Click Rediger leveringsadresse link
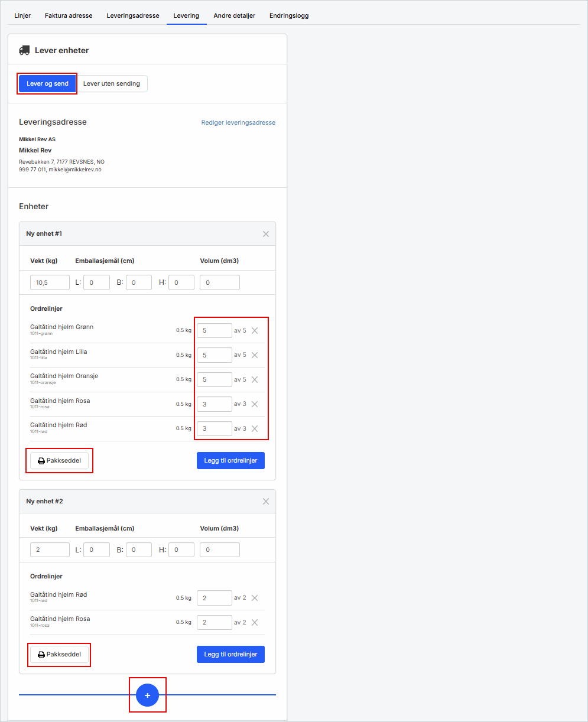This screenshot has width=588, height=722. coord(238,123)
